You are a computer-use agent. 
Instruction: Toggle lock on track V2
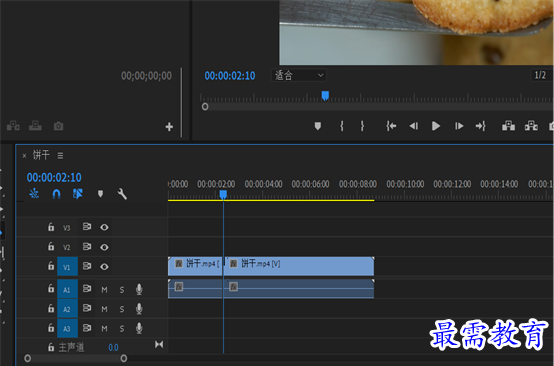coord(51,246)
